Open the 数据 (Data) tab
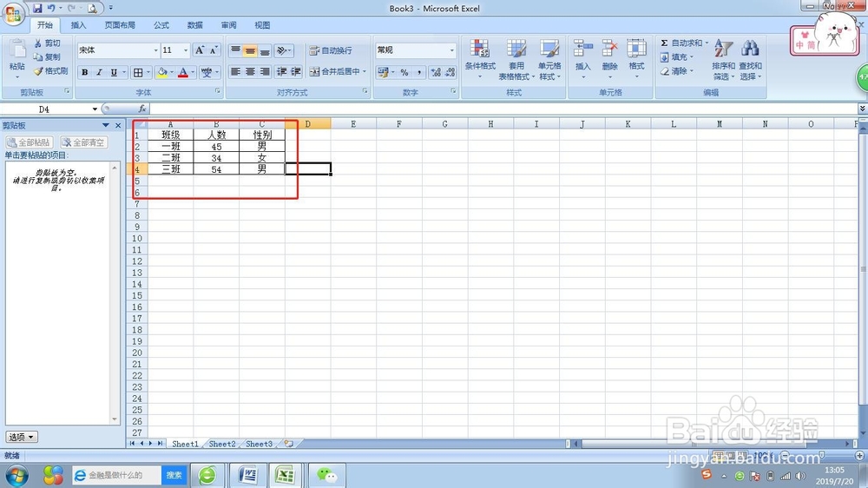The height and width of the screenshot is (488, 868). (194, 25)
